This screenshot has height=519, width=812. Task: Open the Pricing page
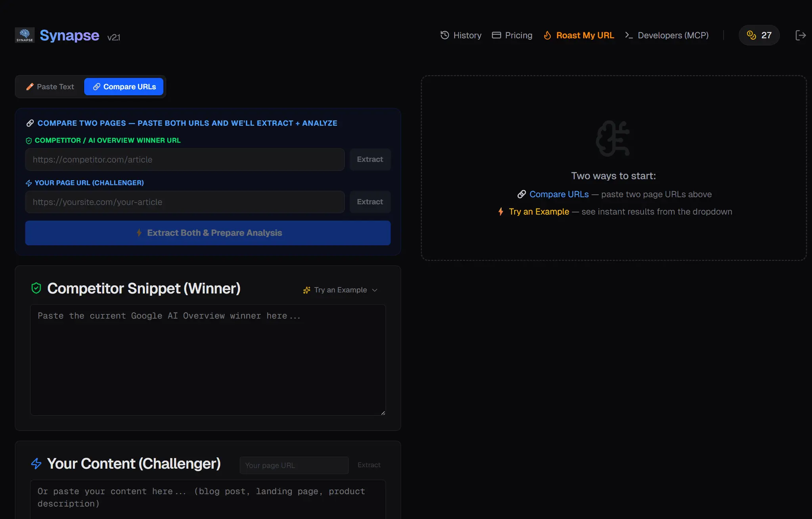pos(512,35)
